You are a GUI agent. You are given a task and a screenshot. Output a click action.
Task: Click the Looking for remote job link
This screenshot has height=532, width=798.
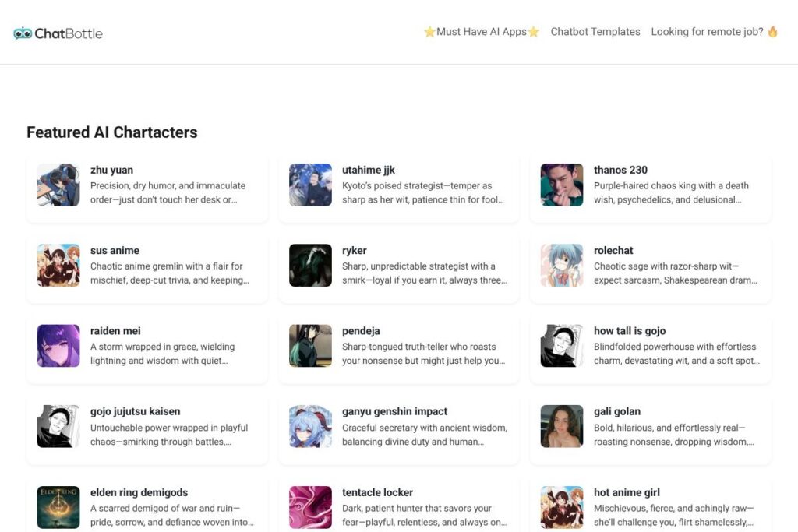pos(714,32)
